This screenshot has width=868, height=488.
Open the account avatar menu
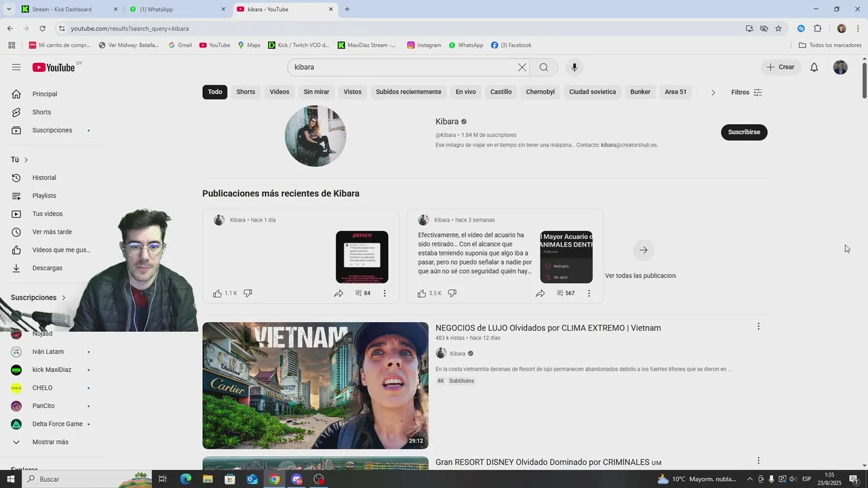coord(840,67)
